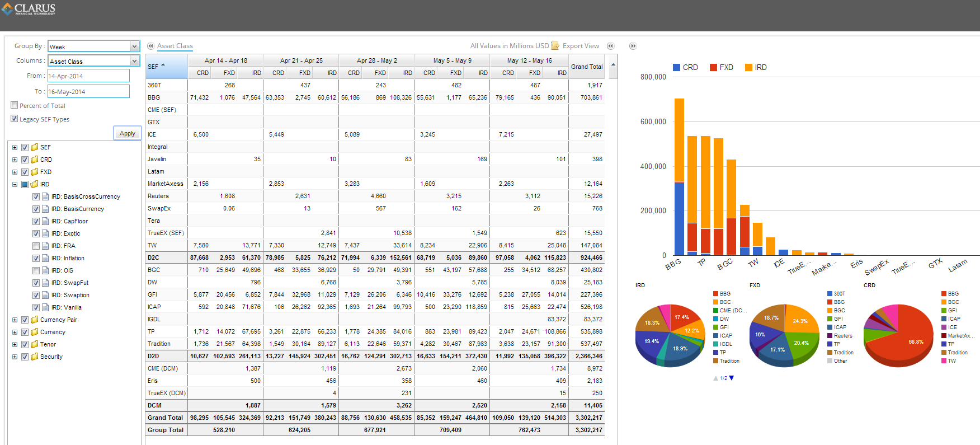Click the IRD folder icon
The width and height of the screenshot is (980, 445).
35,184
